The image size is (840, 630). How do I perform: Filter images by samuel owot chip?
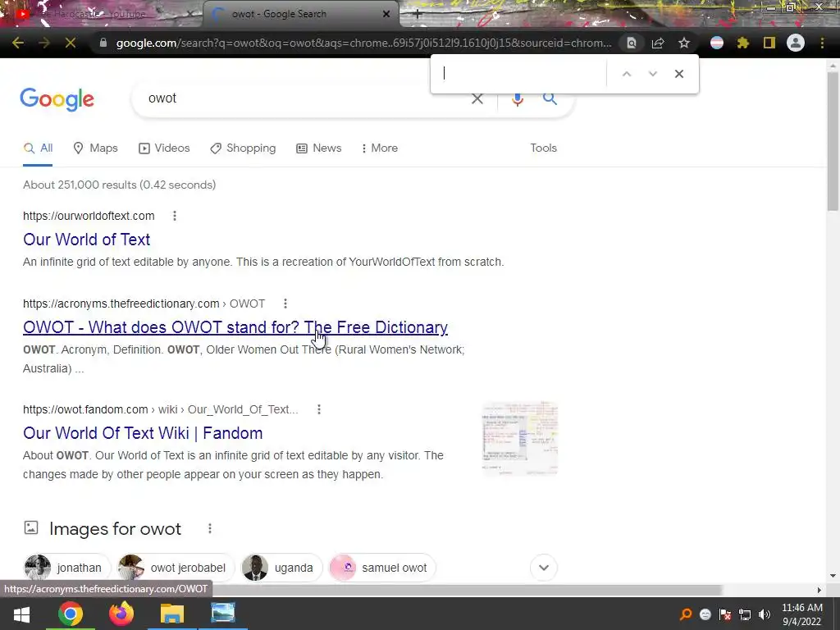point(382,568)
